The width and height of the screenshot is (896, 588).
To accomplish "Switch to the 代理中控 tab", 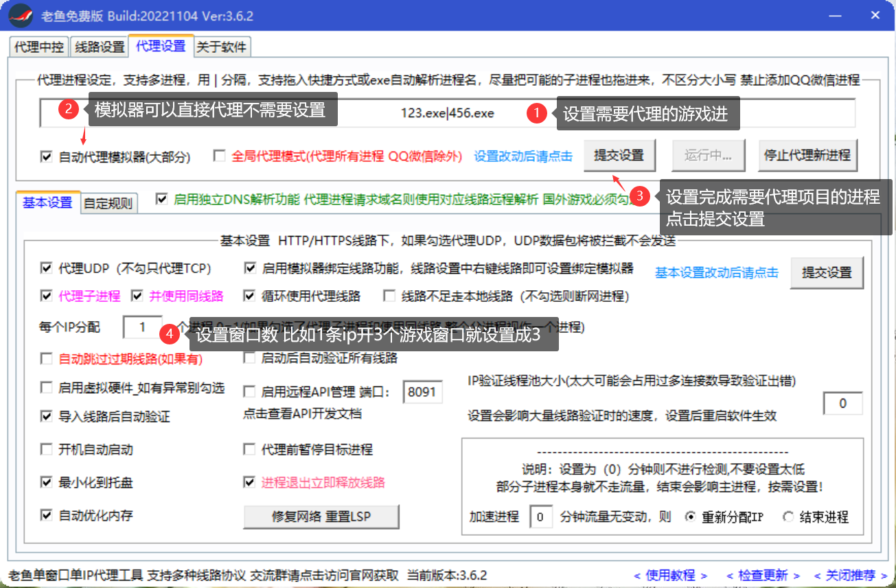I will (x=39, y=47).
